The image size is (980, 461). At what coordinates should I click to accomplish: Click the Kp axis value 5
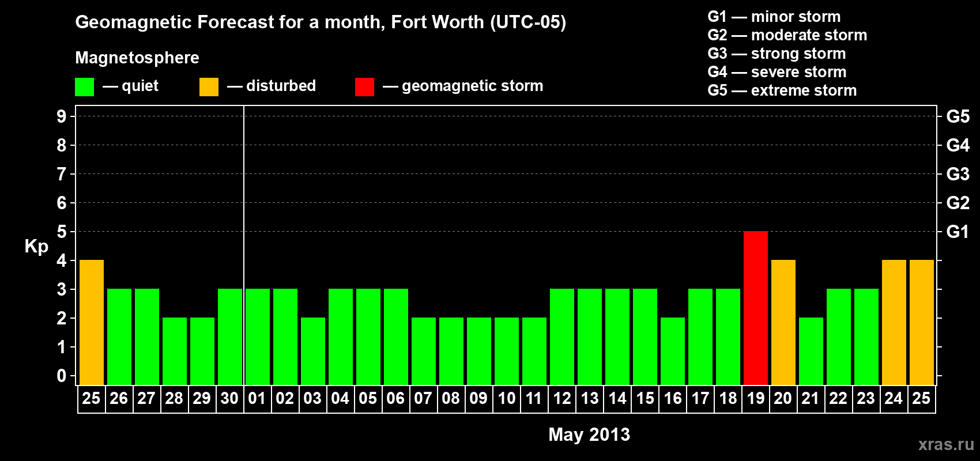[x=62, y=232]
